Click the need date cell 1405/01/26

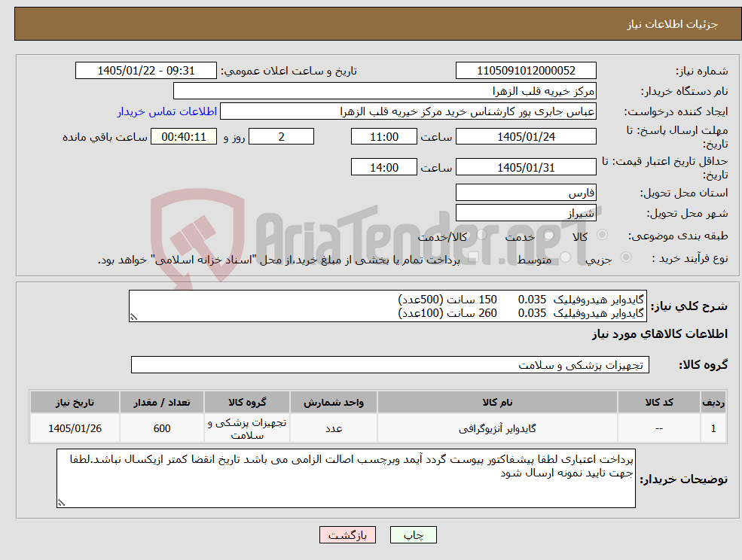[75, 428]
